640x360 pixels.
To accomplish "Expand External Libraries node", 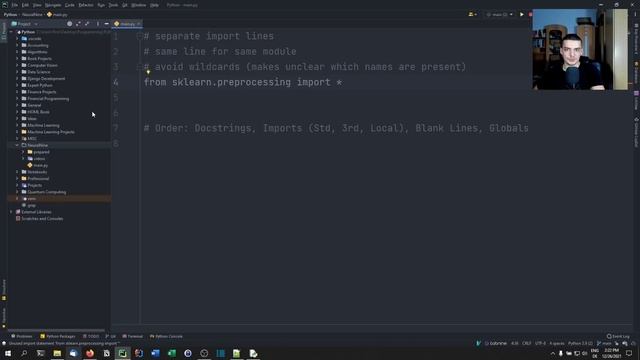I will [12, 212].
